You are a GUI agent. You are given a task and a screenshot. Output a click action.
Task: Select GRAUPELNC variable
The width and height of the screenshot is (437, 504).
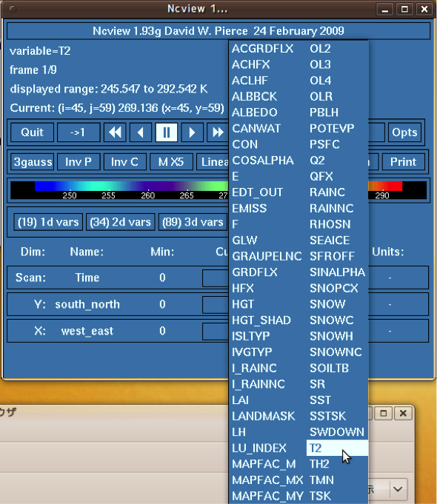267,256
